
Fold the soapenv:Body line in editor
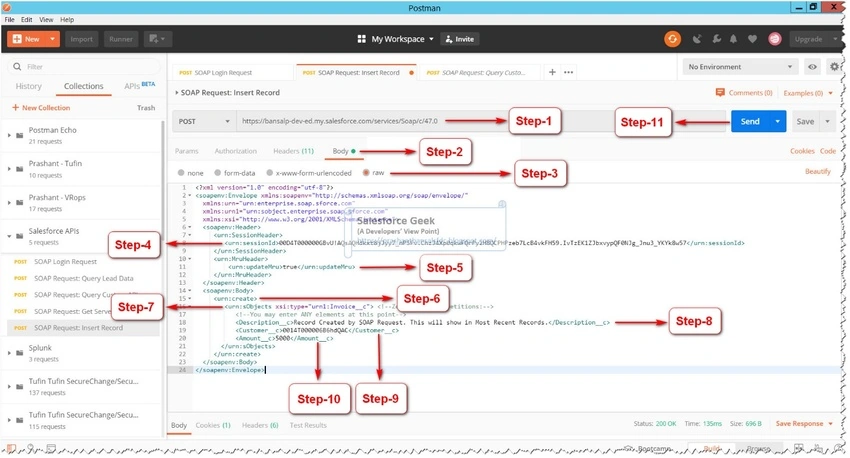coord(190,291)
